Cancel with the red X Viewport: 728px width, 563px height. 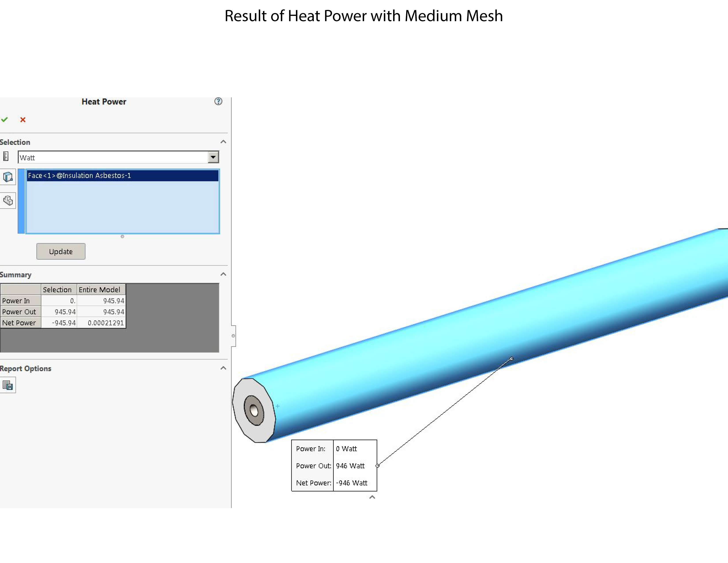[x=23, y=120]
